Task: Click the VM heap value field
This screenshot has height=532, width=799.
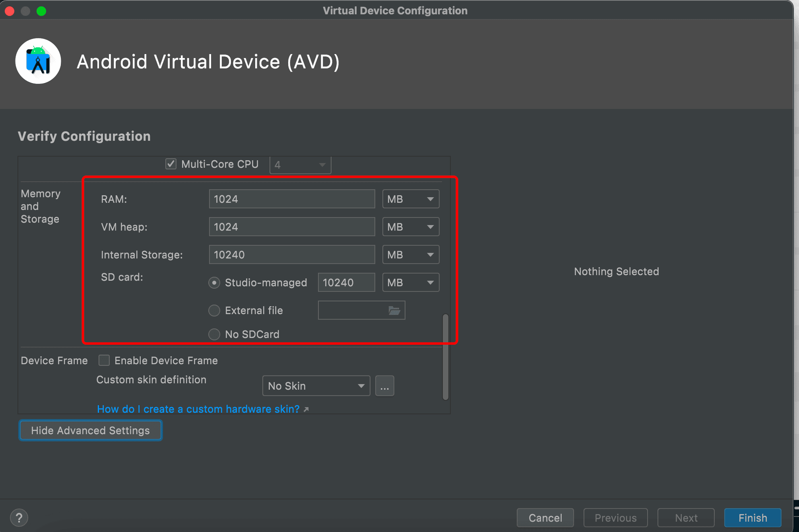Action: (292, 227)
